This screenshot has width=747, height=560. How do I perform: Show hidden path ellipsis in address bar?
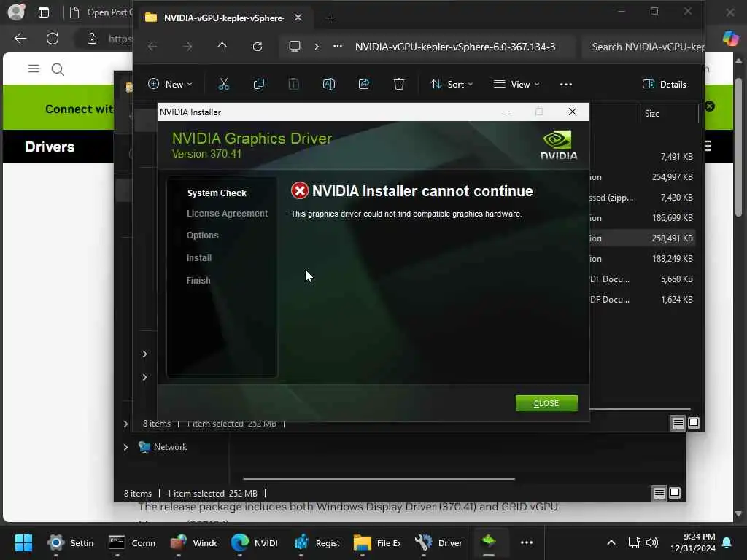coord(337,47)
